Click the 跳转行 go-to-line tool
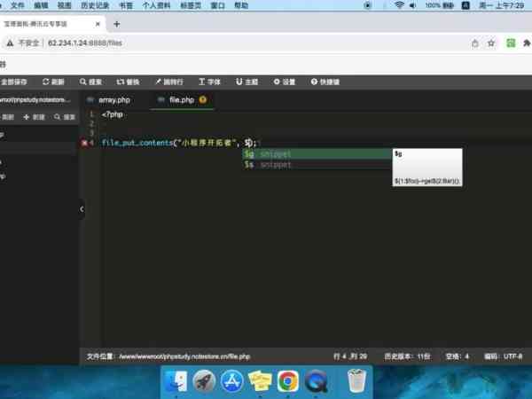This screenshot has width=532, height=399. (x=169, y=82)
